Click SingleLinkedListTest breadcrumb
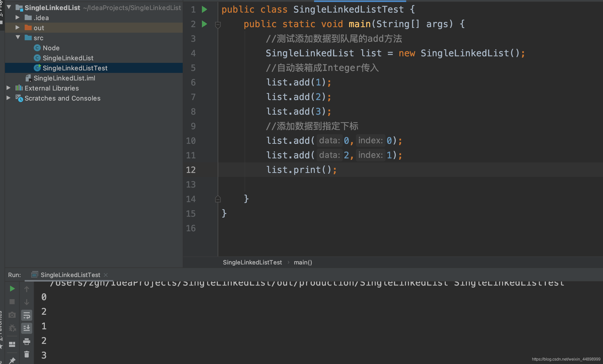The width and height of the screenshot is (603, 364). pos(252,262)
